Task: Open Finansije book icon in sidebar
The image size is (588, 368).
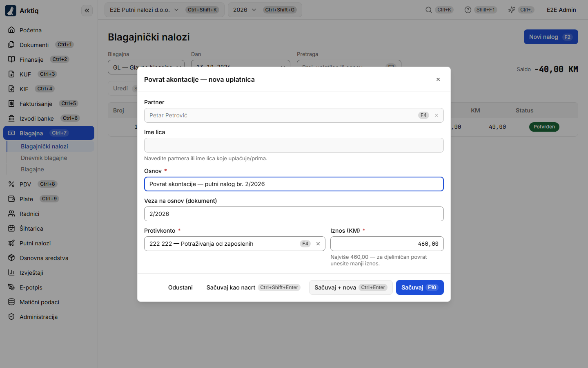Action: [x=11, y=59]
